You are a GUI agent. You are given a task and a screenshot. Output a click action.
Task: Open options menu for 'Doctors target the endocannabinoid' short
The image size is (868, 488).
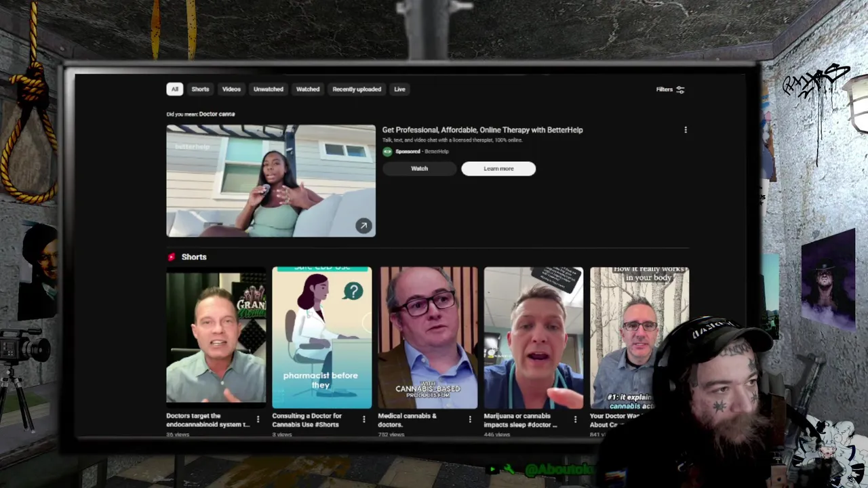(x=258, y=420)
